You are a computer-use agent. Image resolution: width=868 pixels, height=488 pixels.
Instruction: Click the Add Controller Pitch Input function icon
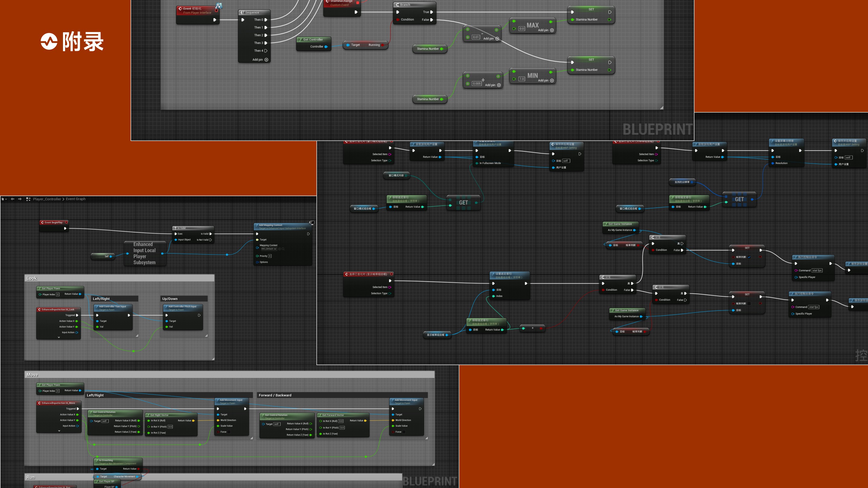click(x=166, y=306)
